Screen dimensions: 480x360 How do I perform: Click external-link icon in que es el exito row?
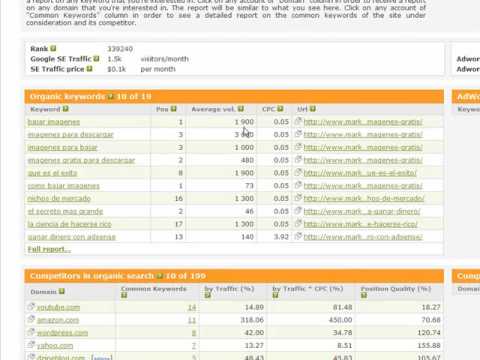coord(298,172)
